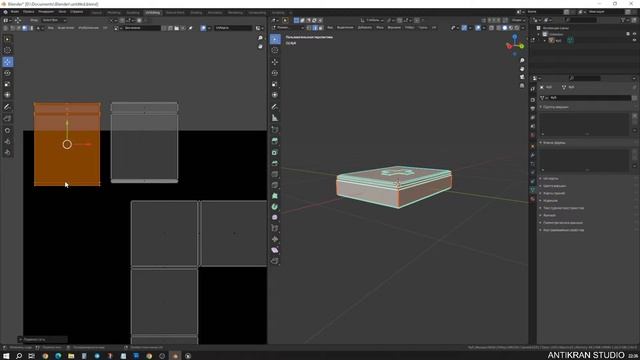Enable vertex select mode in 3D viewport header

pyautogui.click(x=309, y=28)
